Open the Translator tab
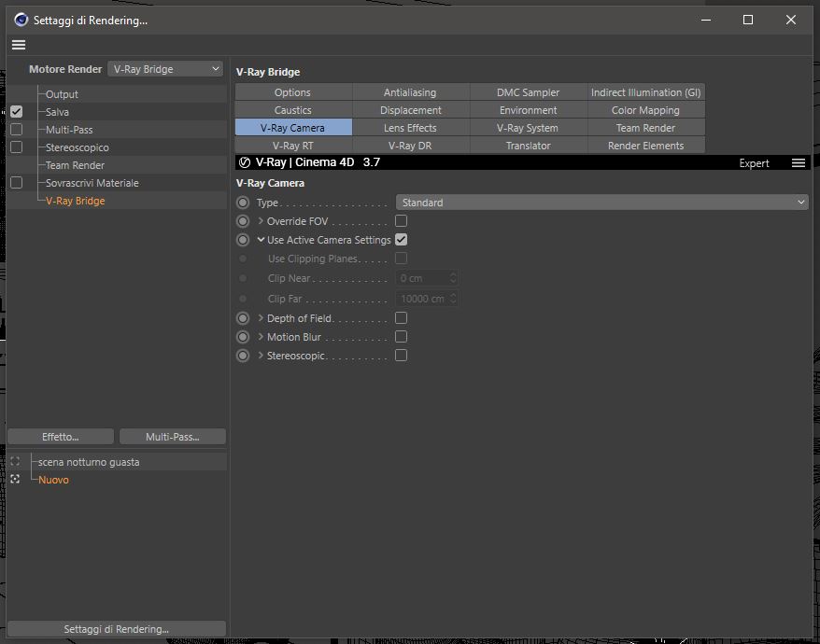Screen dimensions: 820x644 coord(529,146)
